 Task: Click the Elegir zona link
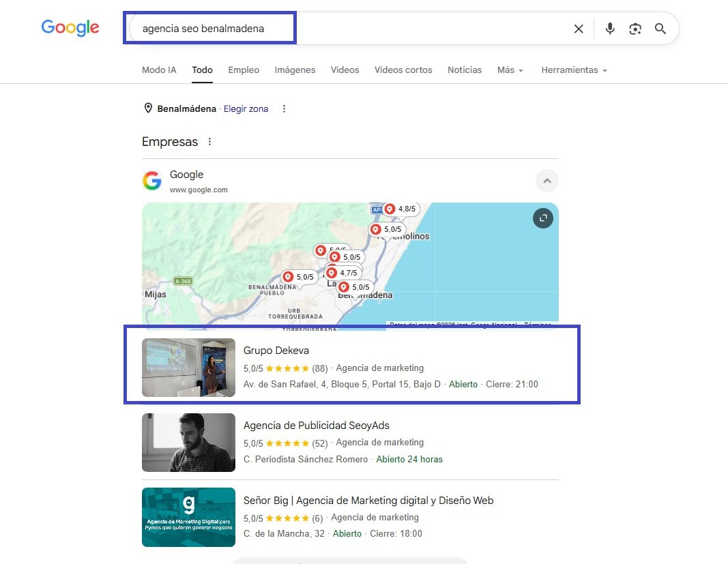click(246, 108)
